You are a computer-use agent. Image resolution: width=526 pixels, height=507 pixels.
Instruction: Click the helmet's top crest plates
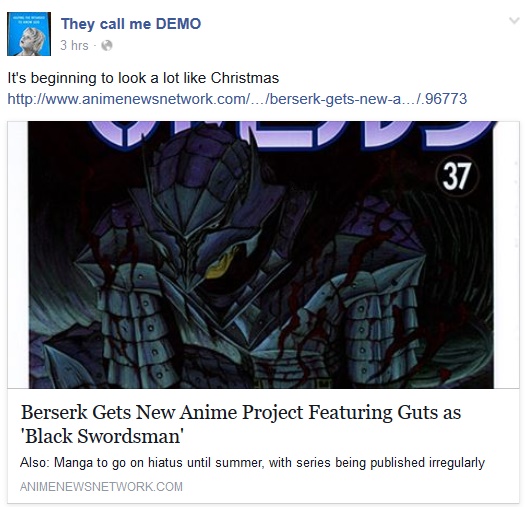(198, 161)
